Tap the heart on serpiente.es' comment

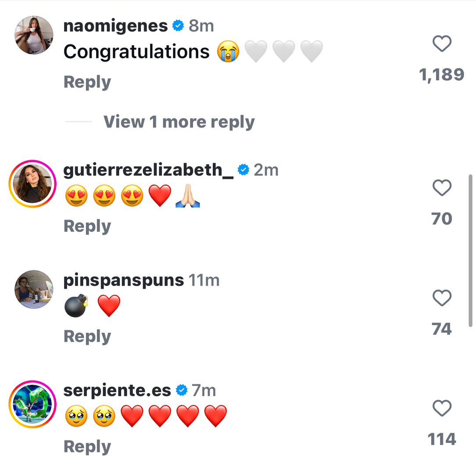442,409
